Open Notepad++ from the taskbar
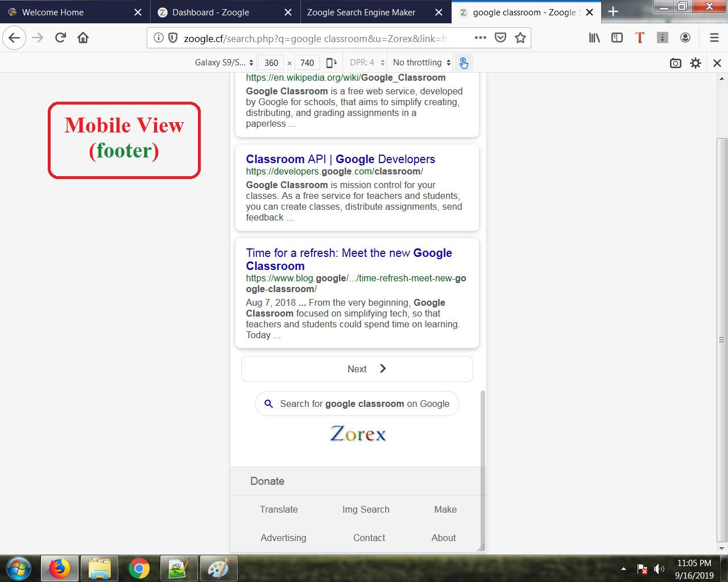728x582 pixels. click(x=179, y=568)
